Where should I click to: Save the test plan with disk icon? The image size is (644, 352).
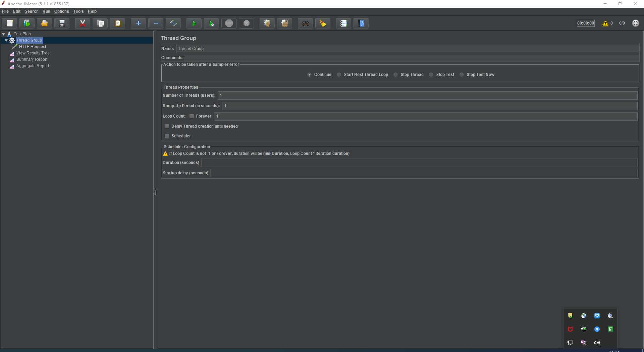coord(62,23)
